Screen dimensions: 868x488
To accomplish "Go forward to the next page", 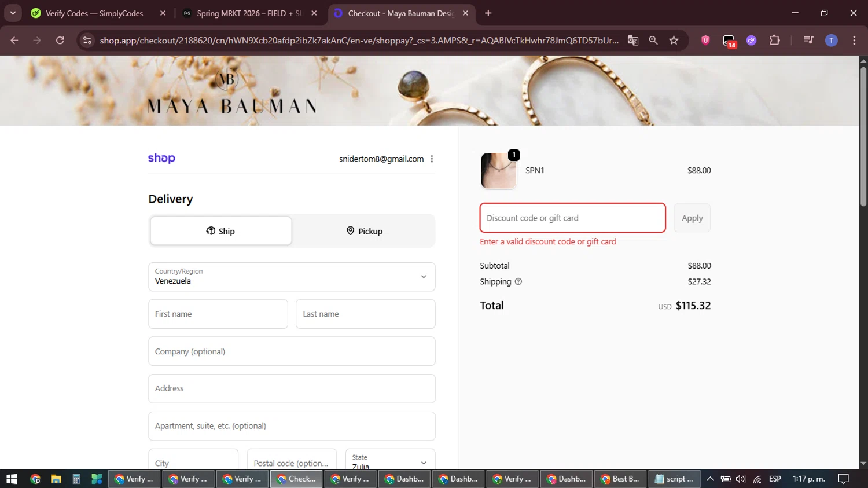I will 37,40.
